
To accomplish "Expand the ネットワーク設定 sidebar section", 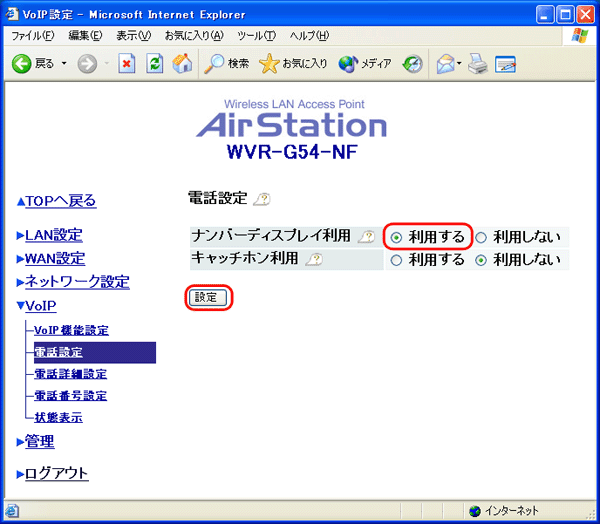I will (x=77, y=282).
